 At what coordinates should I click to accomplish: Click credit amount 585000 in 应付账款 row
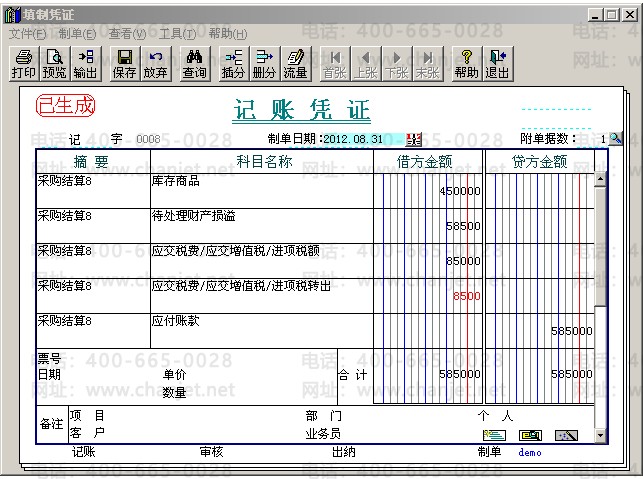[x=572, y=331]
